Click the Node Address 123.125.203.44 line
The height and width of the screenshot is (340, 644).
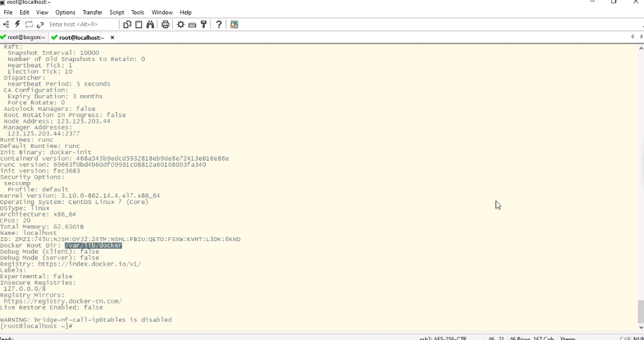coord(57,122)
